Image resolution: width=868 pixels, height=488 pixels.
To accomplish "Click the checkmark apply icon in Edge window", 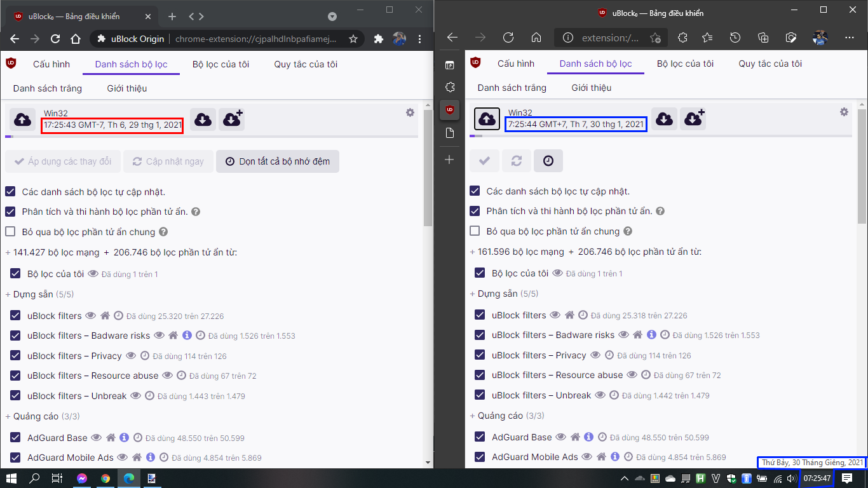I will (x=484, y=161).
